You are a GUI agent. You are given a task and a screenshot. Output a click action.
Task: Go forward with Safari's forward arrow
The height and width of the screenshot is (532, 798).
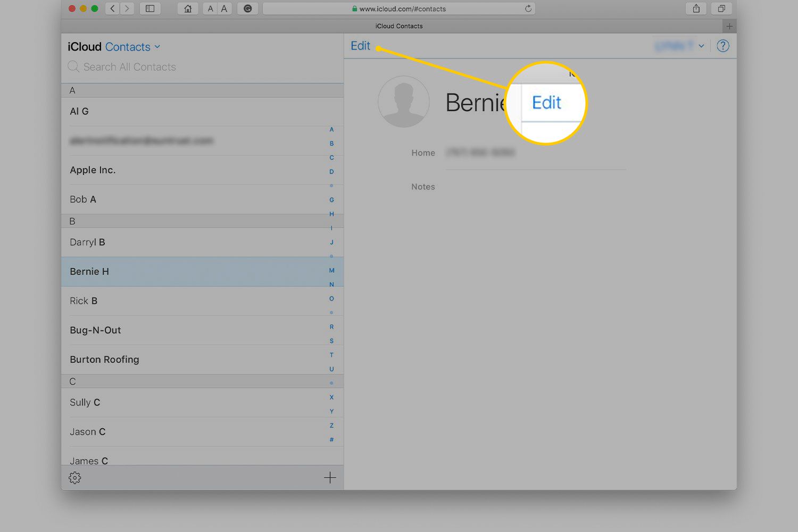pos(127,9)
